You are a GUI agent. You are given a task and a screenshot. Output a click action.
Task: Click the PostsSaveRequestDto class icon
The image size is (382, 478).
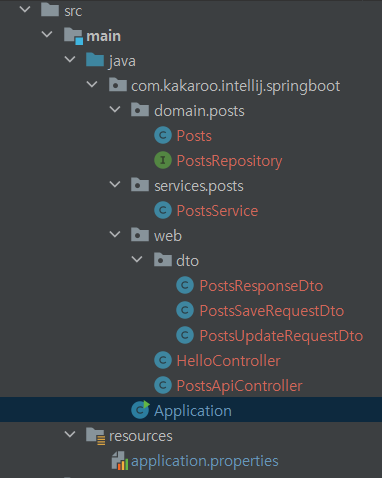click(x=185, y=310)
